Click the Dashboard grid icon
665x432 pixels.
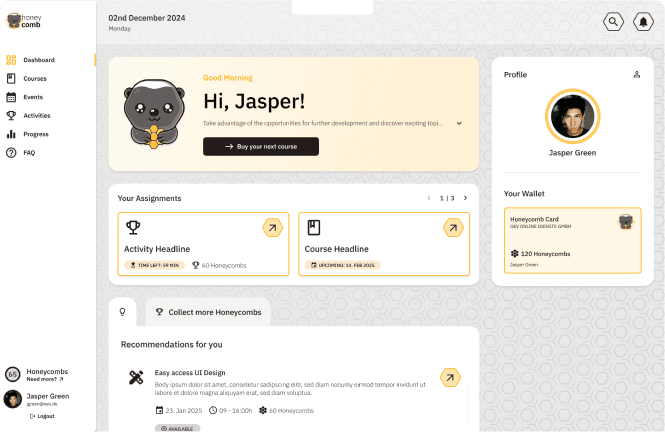click(11, 60)
